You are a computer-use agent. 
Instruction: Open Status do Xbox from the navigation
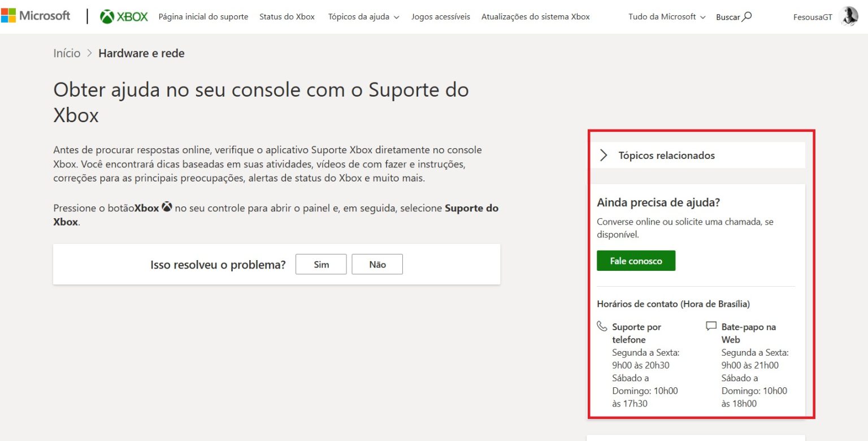click(x=287, y=16)
